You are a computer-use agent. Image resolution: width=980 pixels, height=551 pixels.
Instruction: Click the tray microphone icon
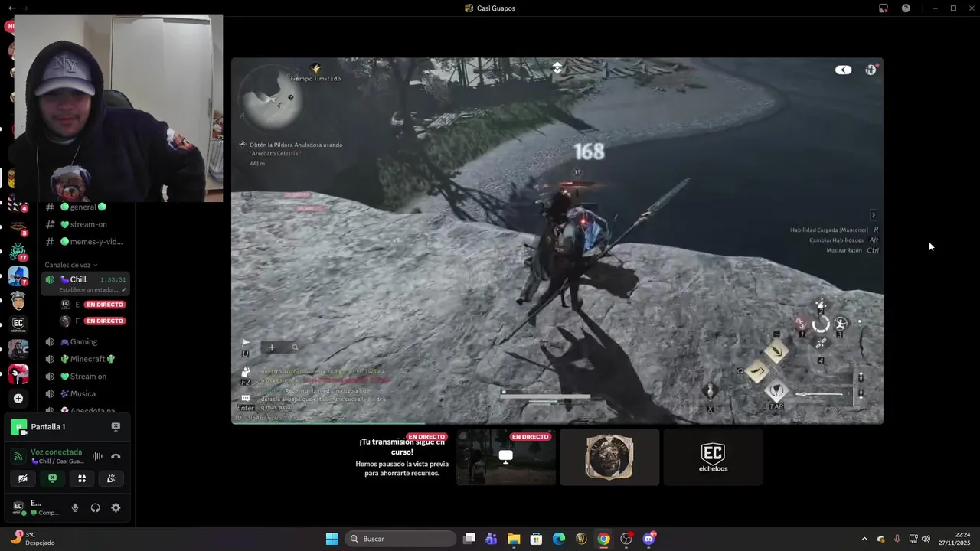(x=897, y=539)
